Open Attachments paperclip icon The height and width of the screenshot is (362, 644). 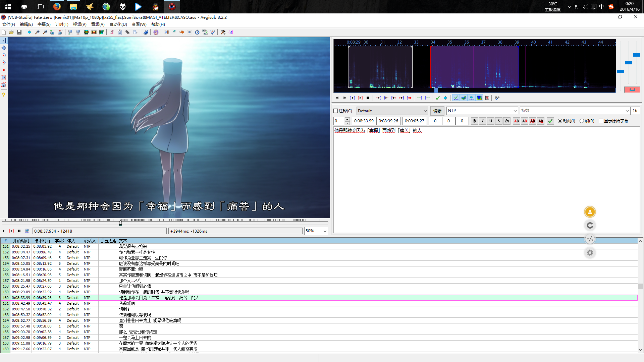[x=127, y=32]
